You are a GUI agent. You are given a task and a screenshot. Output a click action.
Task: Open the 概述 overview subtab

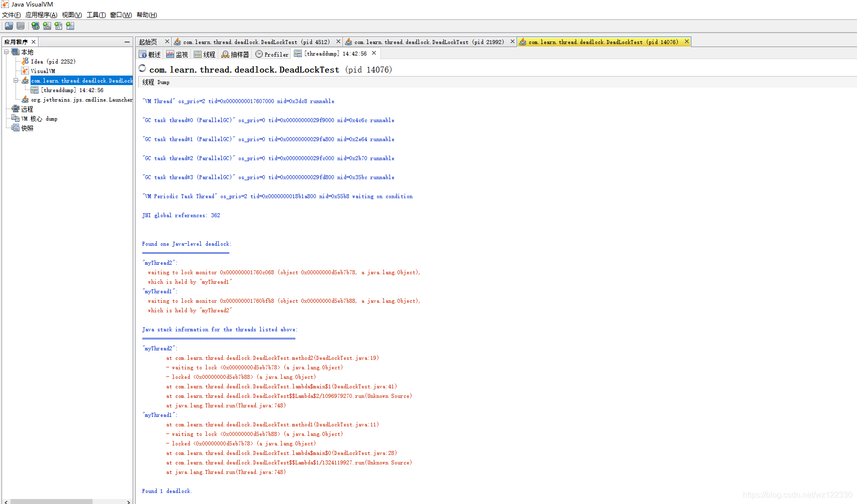(x=150, y=54)
